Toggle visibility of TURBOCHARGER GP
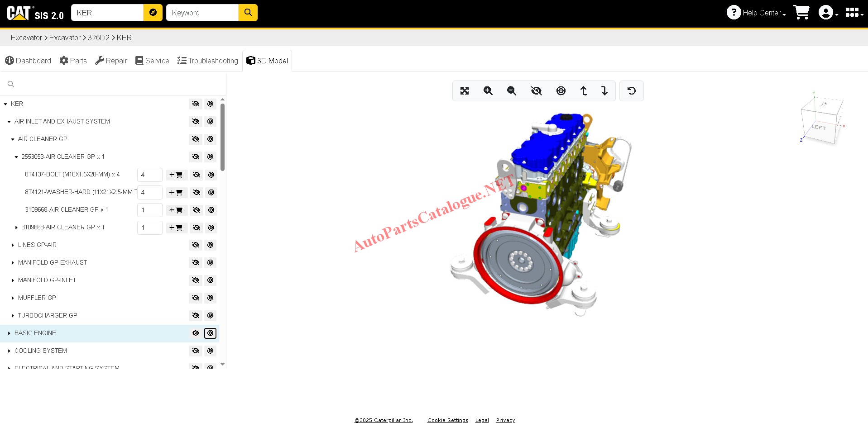 [x=196, y=316]
